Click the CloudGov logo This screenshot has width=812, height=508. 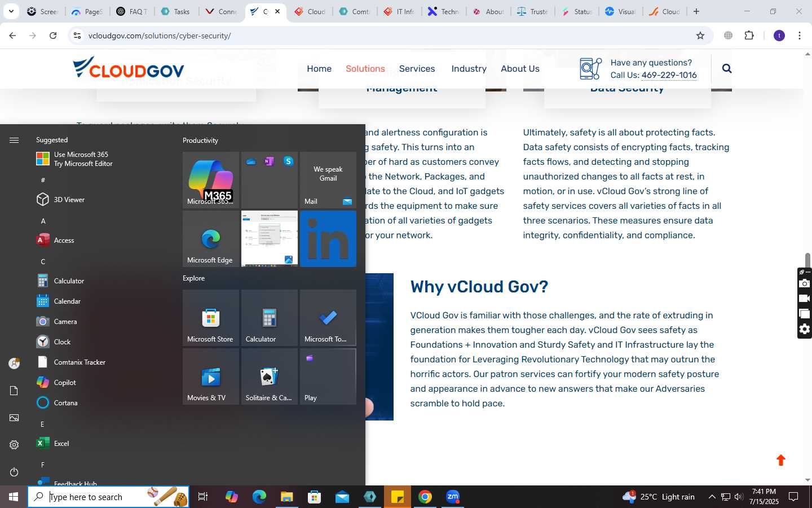[x=129, y=67]
